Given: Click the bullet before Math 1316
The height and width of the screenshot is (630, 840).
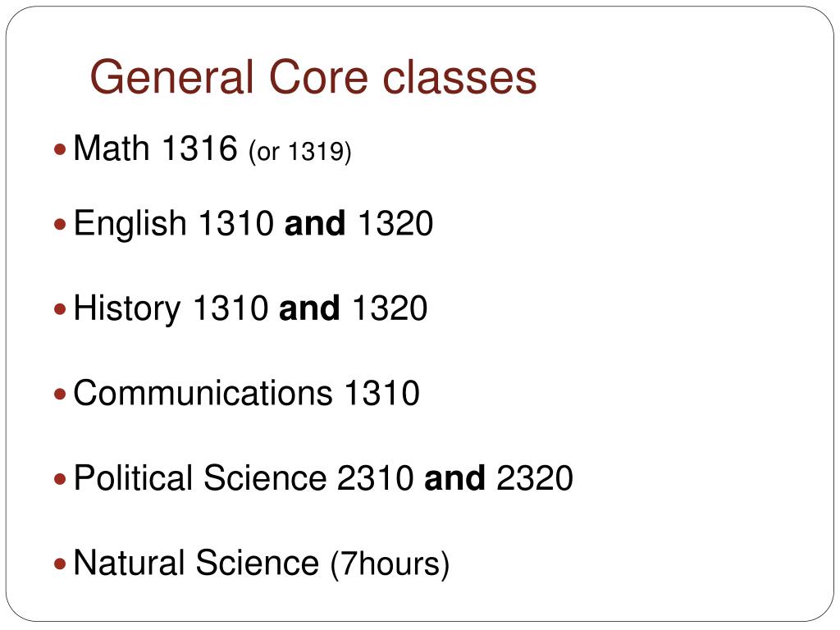Looking at the screenshot, I should point(60,149).
